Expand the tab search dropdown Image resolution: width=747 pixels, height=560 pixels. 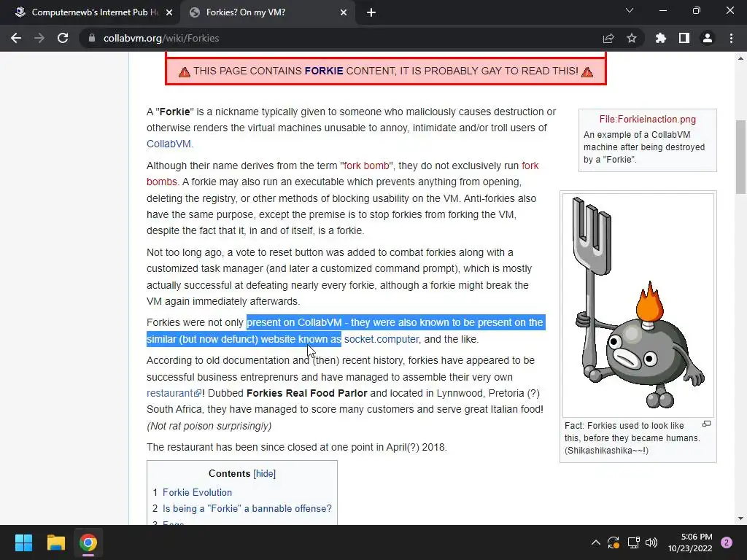(x=630, y=10)
